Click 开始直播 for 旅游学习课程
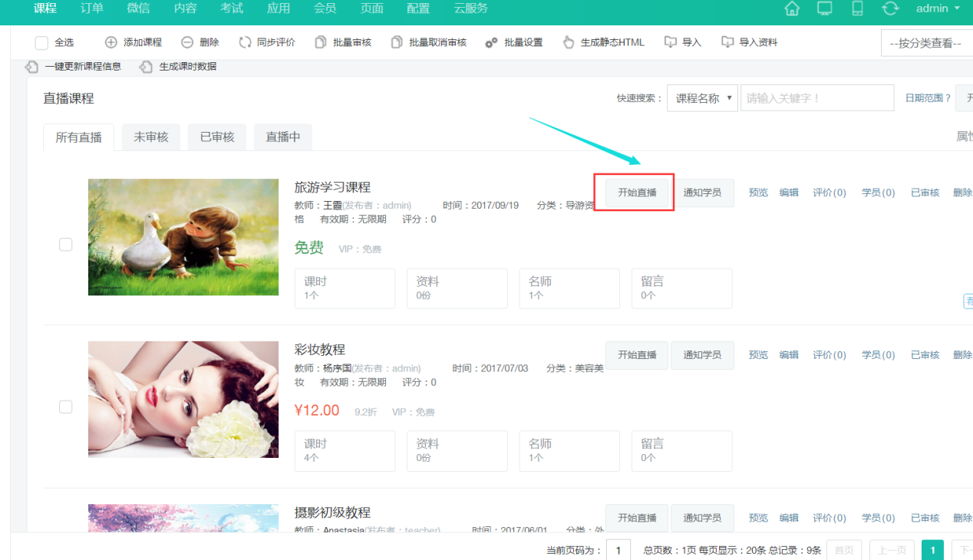The width and height of the screenshot is (973, 560). (637, 193)
